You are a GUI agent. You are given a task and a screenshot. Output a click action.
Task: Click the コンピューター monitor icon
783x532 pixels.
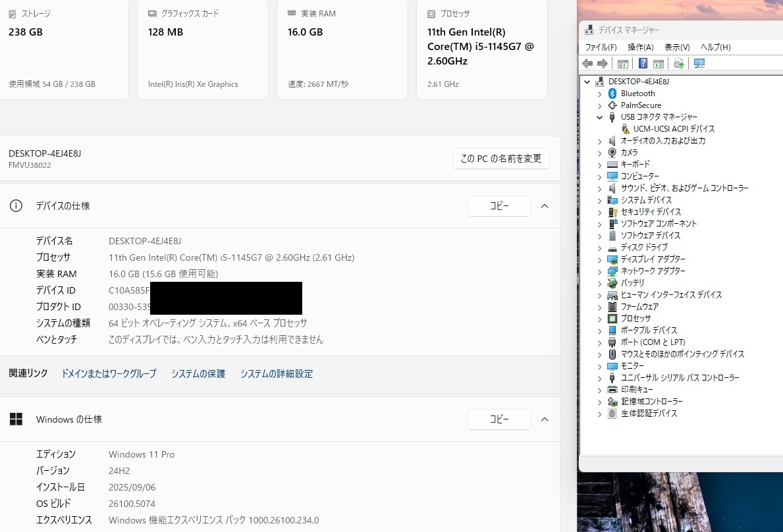[x=612, y=176]
